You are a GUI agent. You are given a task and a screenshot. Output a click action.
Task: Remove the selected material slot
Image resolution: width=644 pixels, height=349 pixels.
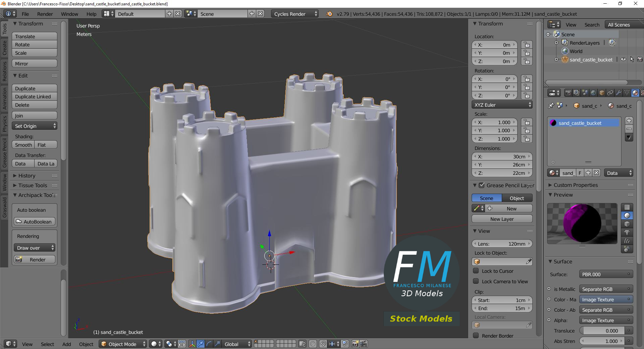coord(629,129)
